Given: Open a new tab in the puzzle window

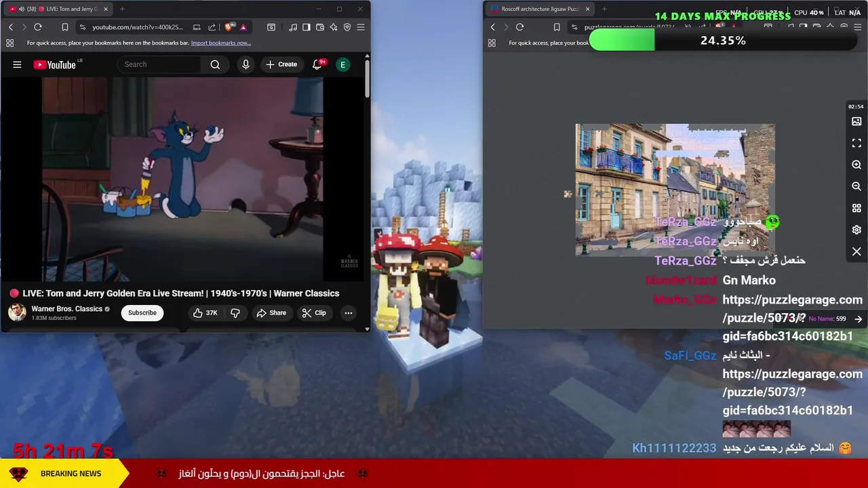Looking at the screenshot, I should [604, 9].
